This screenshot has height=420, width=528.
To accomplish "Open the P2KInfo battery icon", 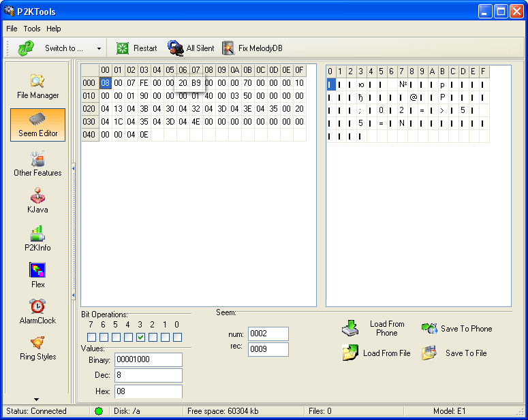I will (x=37, y=233).
